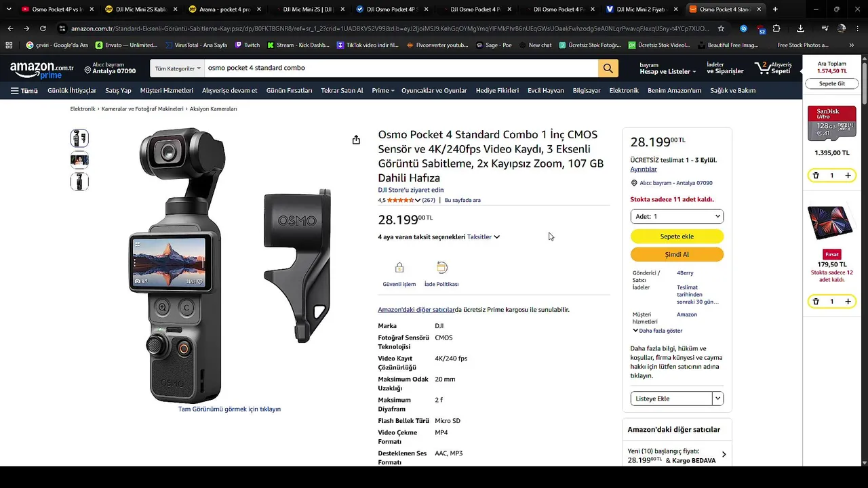Image resolution: width=868 pixels, height=488 pixels.
Task: Click the Aksiyon Kameraları breadcrumb
Action: tap(214, 109)
